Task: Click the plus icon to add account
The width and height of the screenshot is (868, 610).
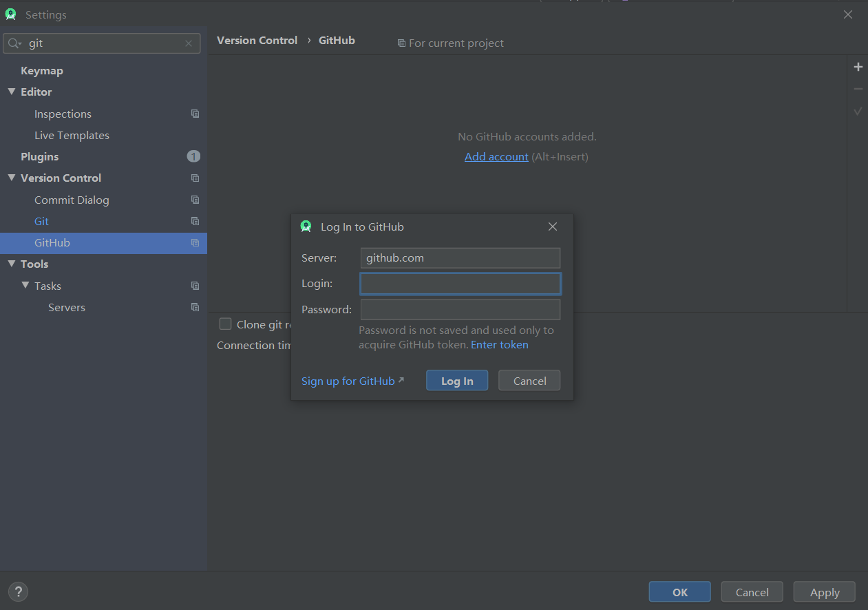Action: point(858,67)
